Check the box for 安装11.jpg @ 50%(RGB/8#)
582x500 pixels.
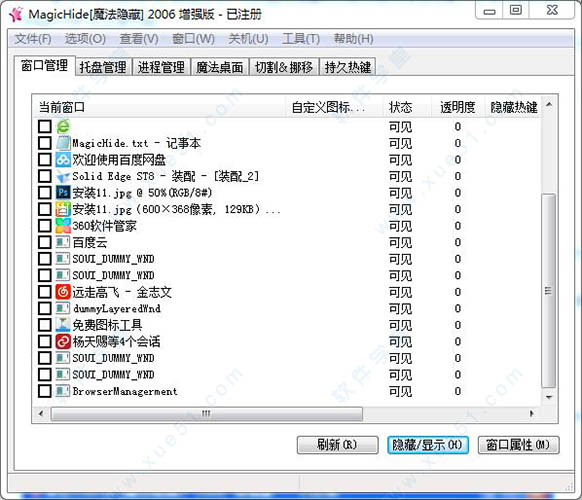tap(45, 193)
